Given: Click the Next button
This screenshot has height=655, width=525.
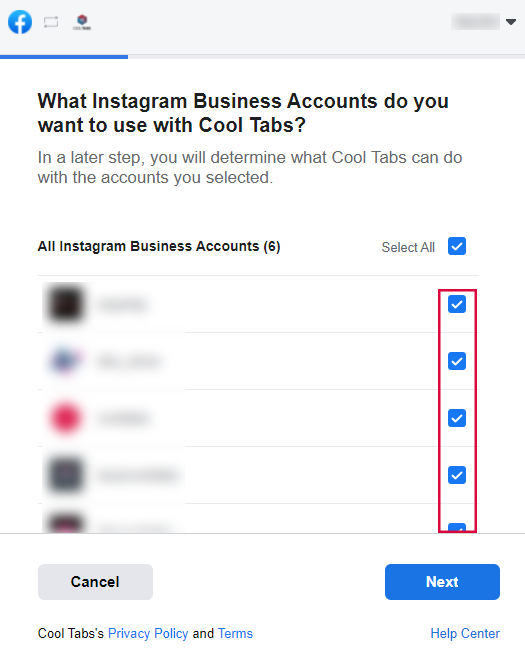Looking at the screenshot, I should click(x=442, y=582).
